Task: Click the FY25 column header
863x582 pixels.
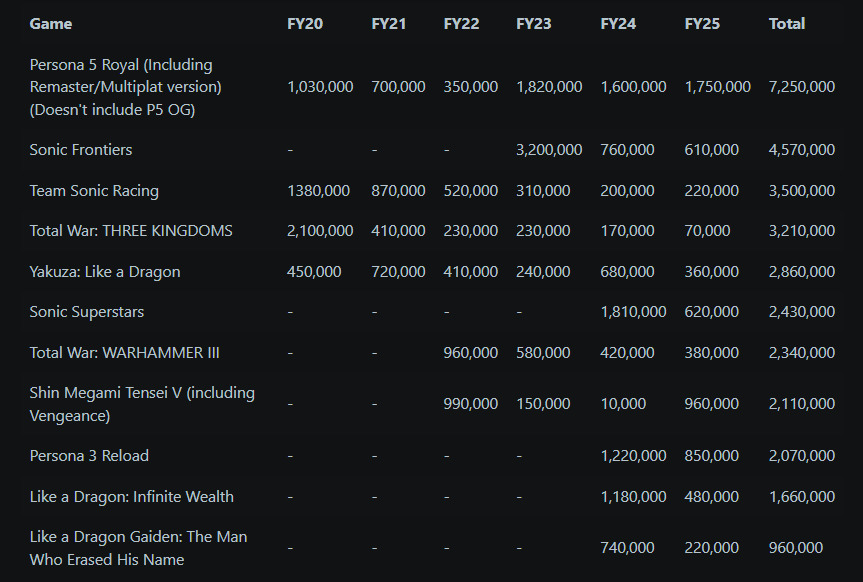Action: tap(702, 24)
